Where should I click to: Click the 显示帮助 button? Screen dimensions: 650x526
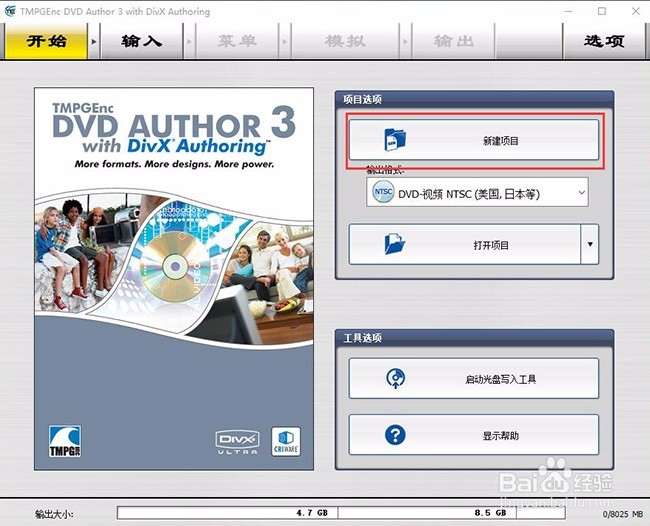pyautogui.click(x=474, y=435)
